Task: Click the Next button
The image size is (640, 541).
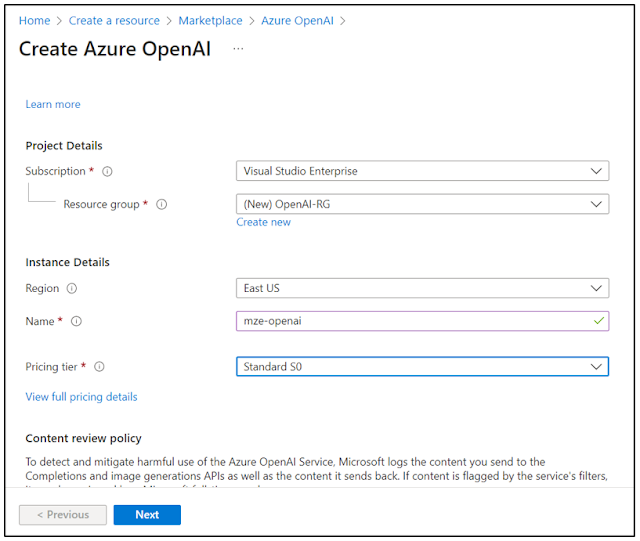Action: [x=147, y=515]
